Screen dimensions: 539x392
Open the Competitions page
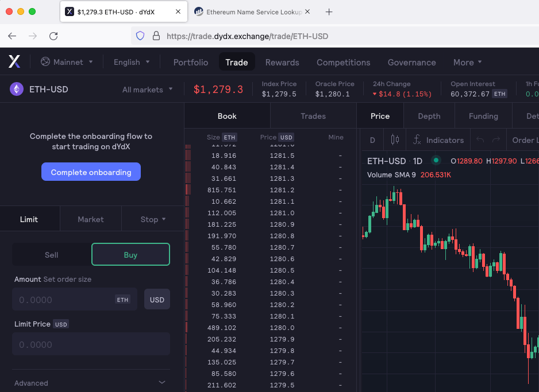point(344,62)
